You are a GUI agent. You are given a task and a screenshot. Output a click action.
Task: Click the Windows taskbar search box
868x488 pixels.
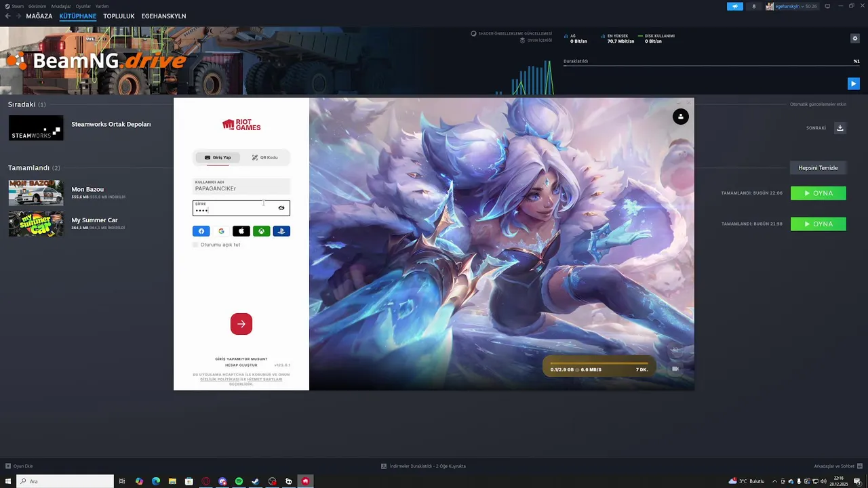[65, 481]
